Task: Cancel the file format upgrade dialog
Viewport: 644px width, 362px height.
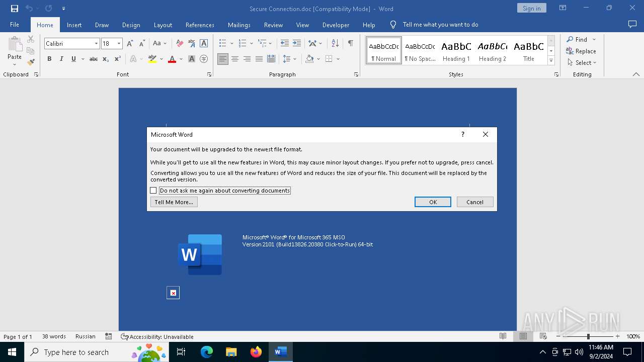Action: [x=475, y=202]
